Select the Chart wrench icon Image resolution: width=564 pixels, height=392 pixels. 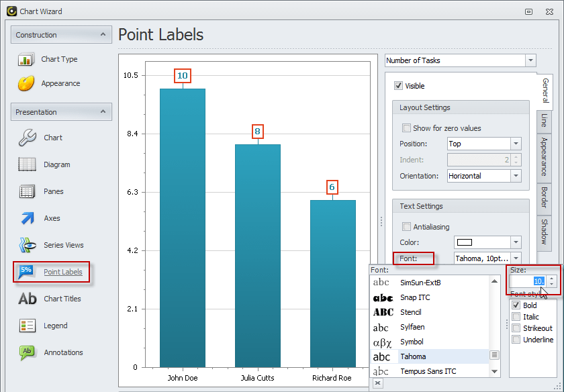coord(27,138)
